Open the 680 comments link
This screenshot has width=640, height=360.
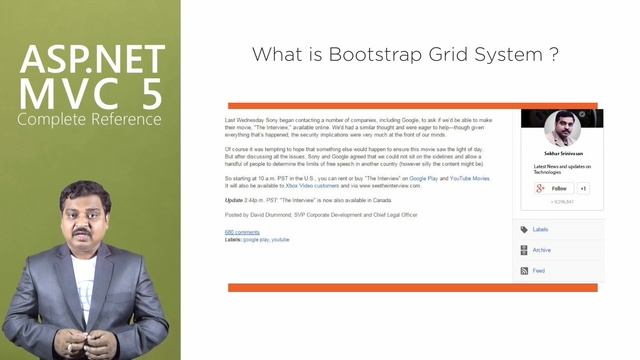[242, 232]
